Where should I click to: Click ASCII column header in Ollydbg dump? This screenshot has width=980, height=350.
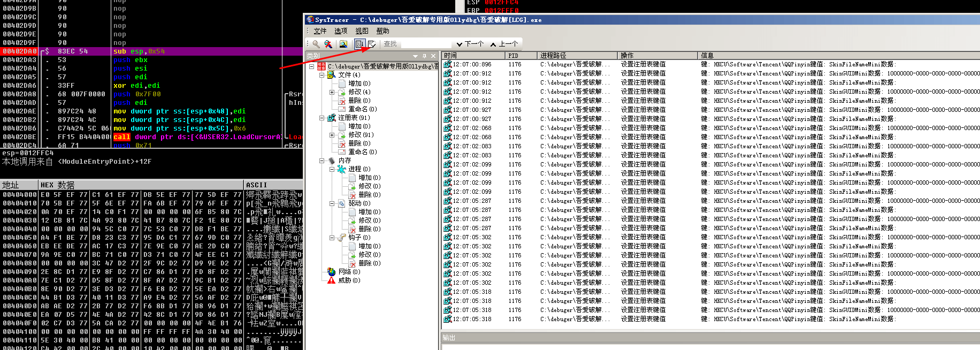274,185
